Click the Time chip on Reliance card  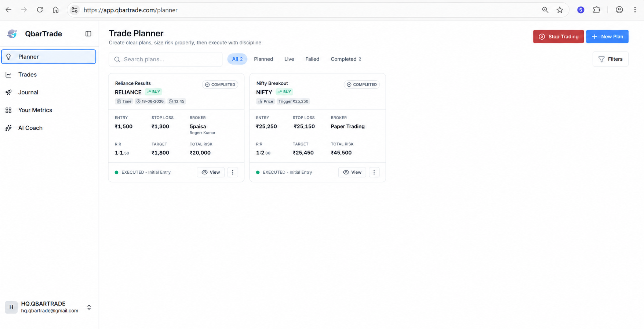[124, 101]
